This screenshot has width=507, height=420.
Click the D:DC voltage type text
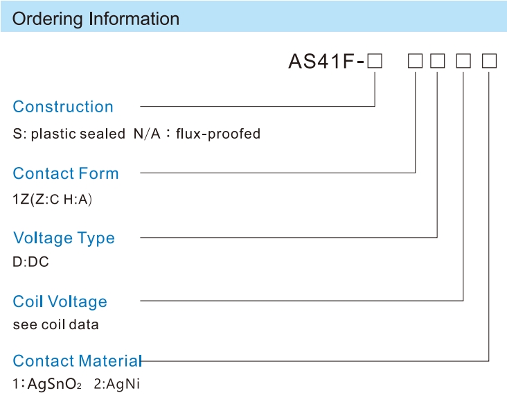click(x=30, y=261)
